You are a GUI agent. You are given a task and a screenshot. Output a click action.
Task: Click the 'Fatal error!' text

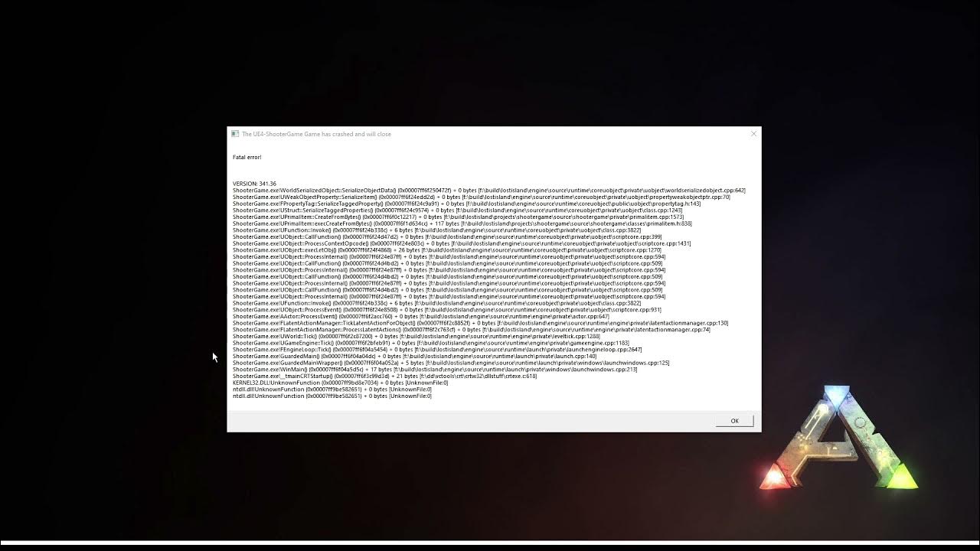(x=247, y=157)
